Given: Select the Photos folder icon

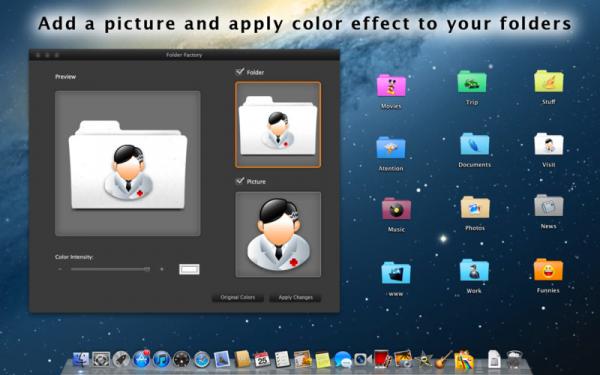Looking at the screenshot, I should (x=475, y=207).
